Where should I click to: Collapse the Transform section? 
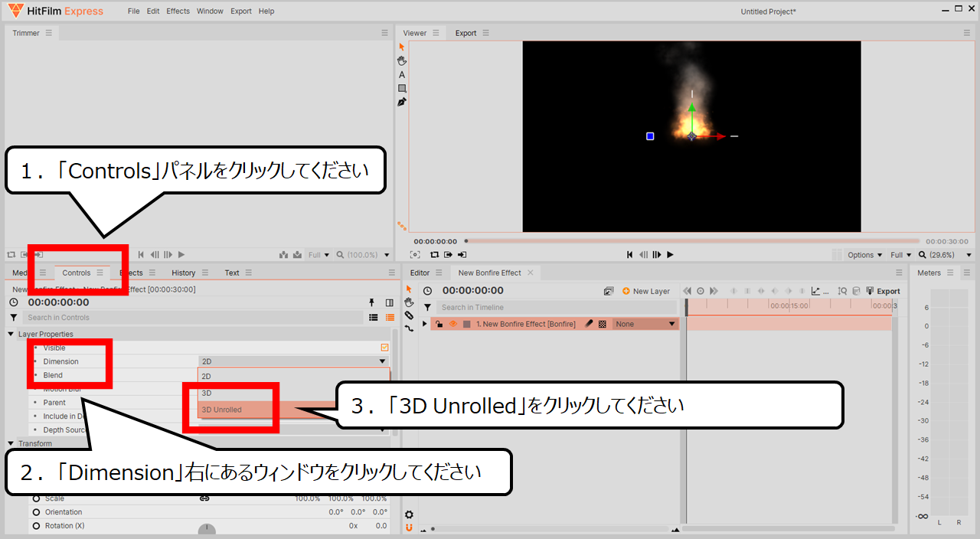coord(11,443)
